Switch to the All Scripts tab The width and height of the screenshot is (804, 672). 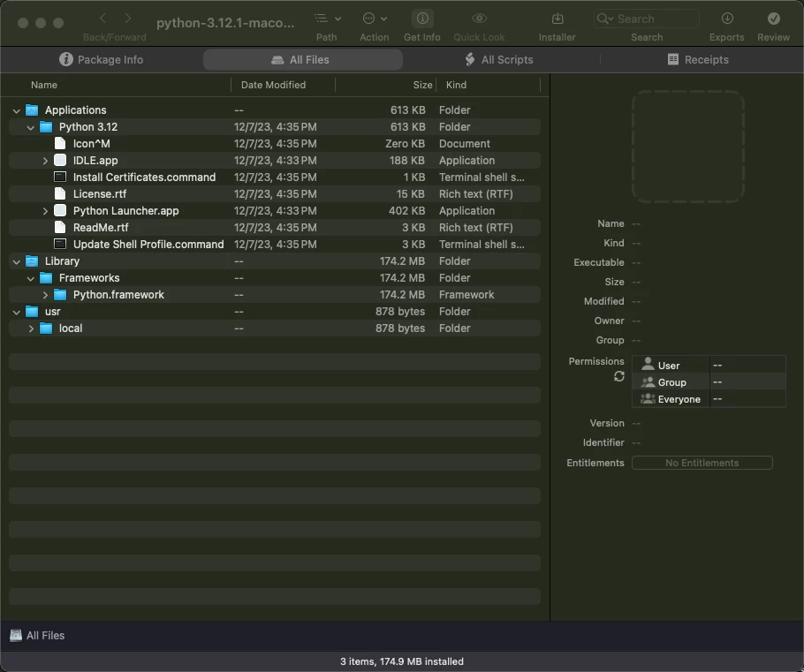coord(499,59)
